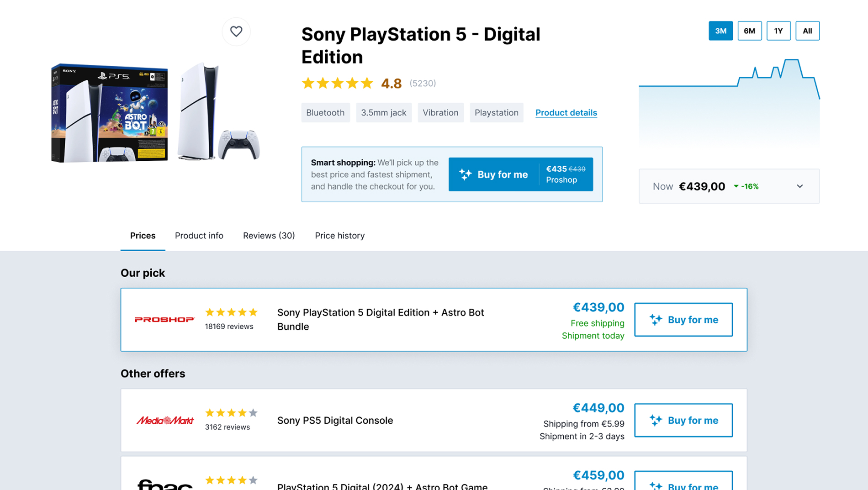Screen dimensions: 868x490
Task: Switch price chart to 6M range
Action: point(749,31)
